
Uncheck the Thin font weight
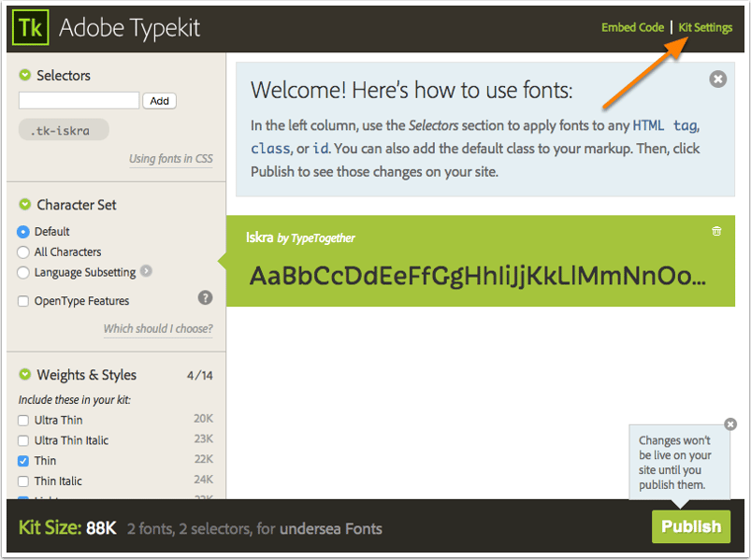pyautogui.click(x=23, y=461)
